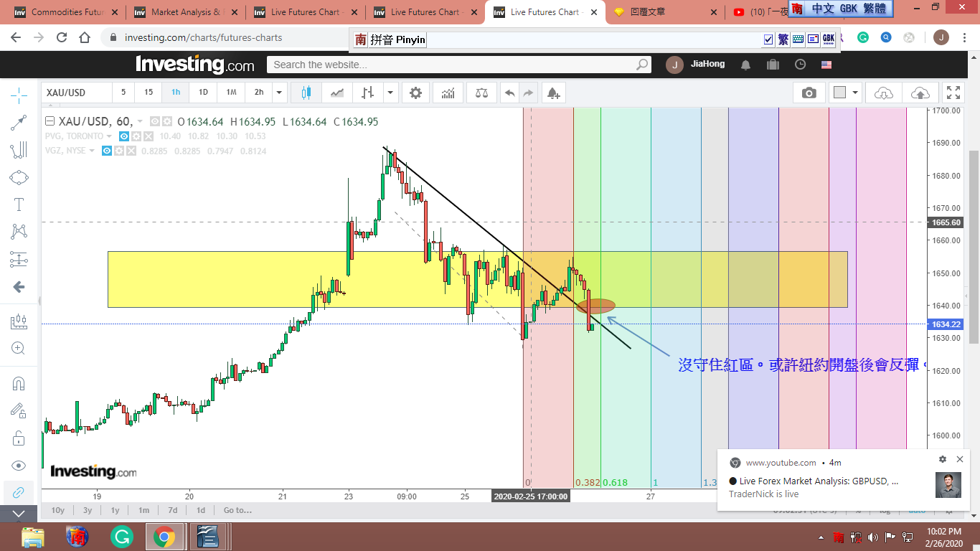Open TraderNick YouTube notification settings gear

[943, 459]
